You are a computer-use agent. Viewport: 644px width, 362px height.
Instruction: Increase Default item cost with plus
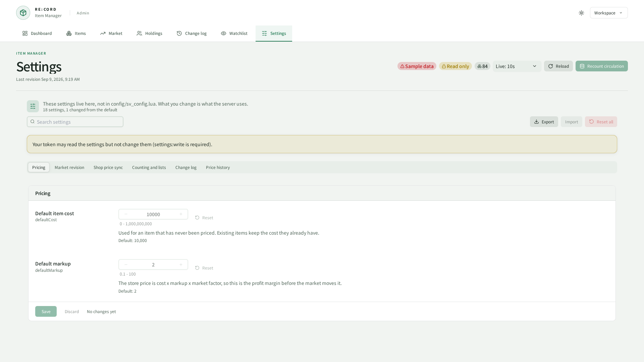pos(181,214)
